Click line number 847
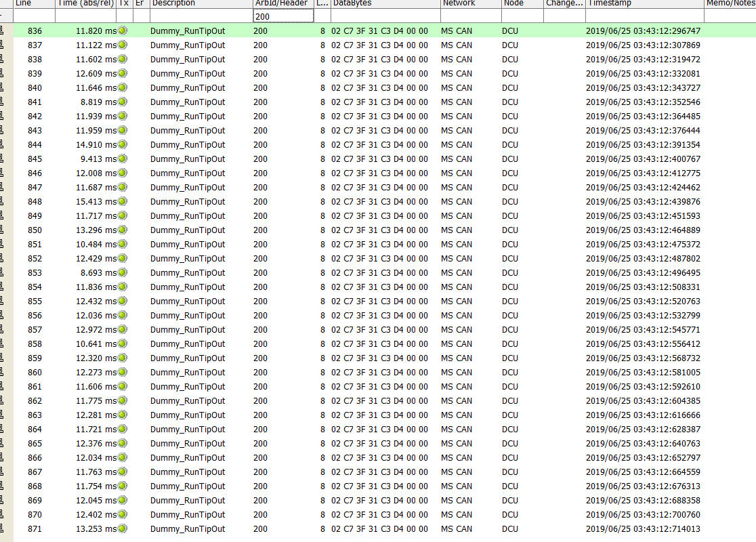Image resolution: width=756 pixels, height=542 pixels. click(x=35, y=187)
